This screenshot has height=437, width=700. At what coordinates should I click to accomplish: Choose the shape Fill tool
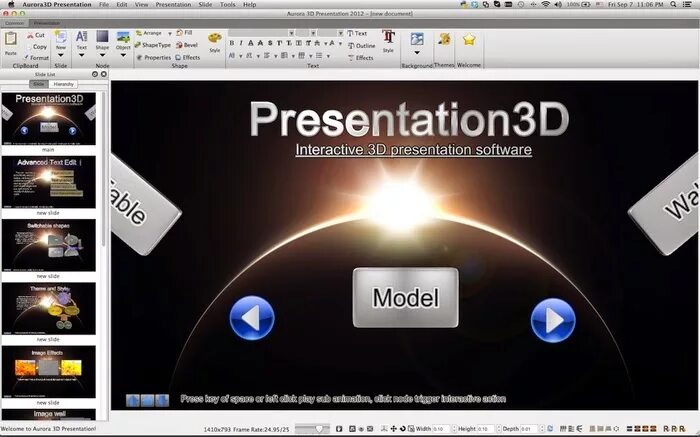(x=184, y=33)
